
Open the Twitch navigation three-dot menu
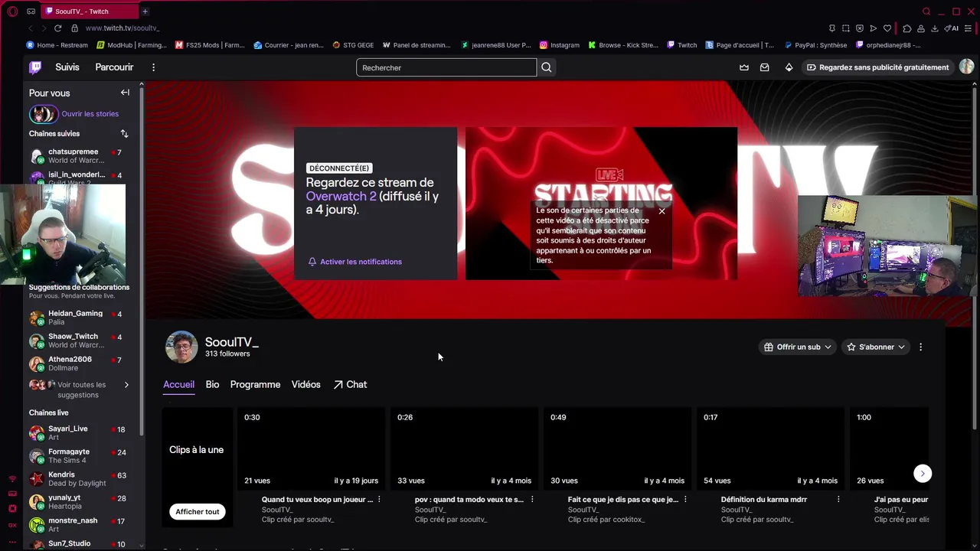(153, 67)
